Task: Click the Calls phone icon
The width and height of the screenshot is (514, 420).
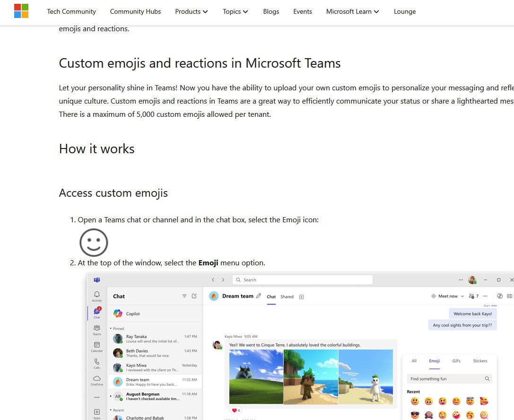Action: (97, 363)
